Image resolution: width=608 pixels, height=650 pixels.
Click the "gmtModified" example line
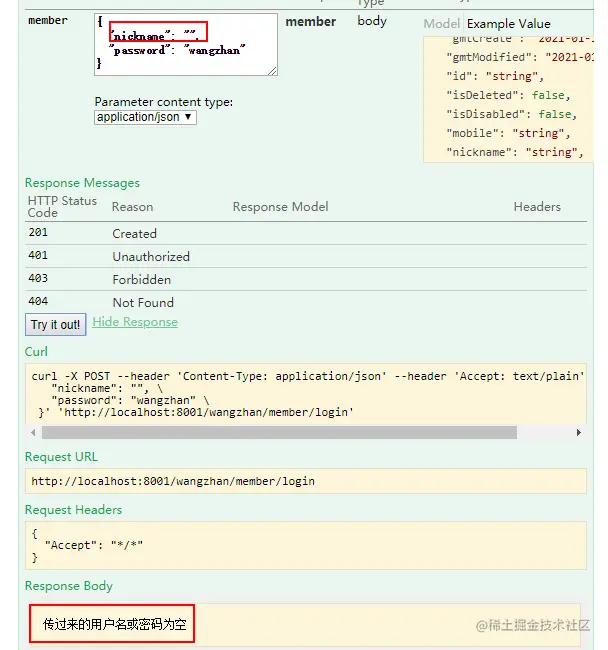(x=520, y=57)
